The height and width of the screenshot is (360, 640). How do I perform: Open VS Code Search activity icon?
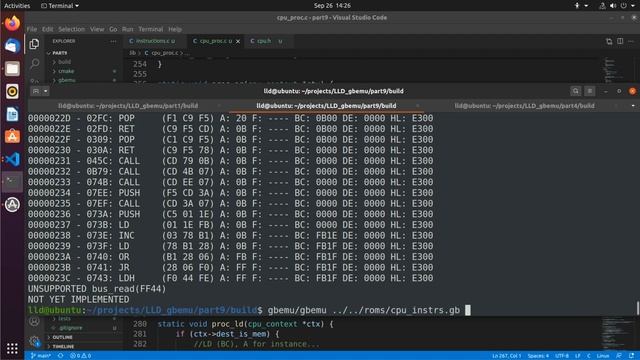[x=35, y=63]
